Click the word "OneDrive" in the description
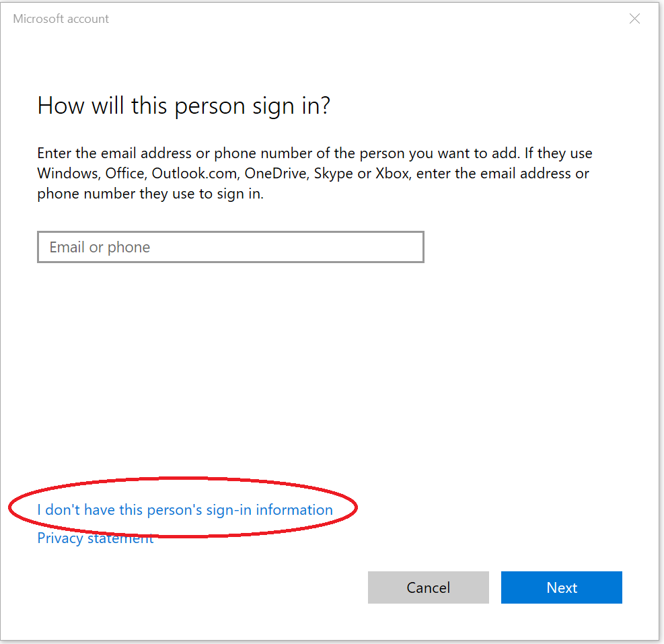The image size is (664, 644). click(274, 174)
